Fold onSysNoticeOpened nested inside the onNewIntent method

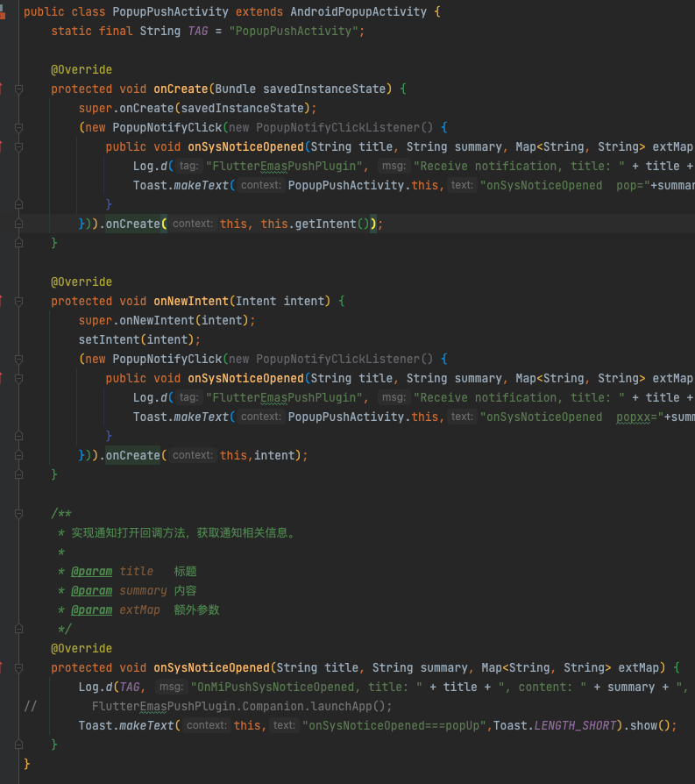coord(19,379)
